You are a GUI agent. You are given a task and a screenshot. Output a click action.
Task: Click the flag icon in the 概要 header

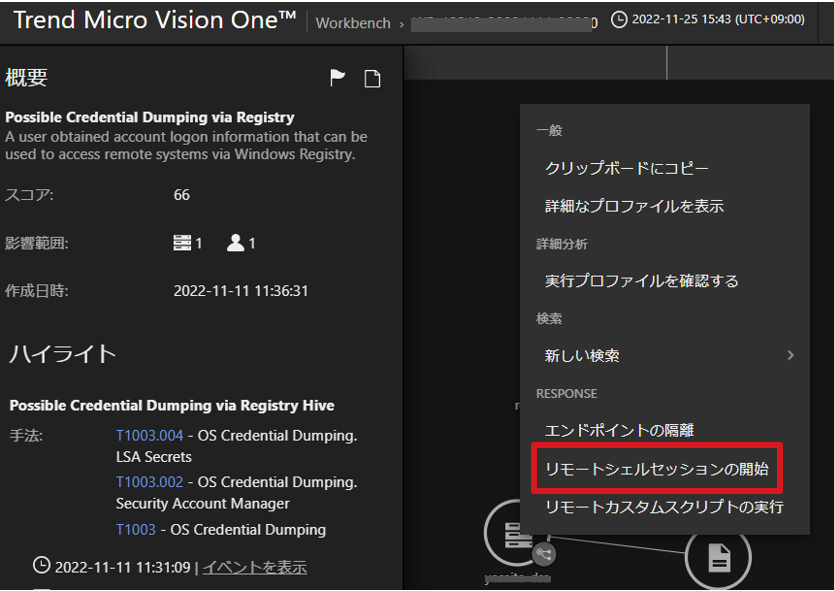point(338,78)
